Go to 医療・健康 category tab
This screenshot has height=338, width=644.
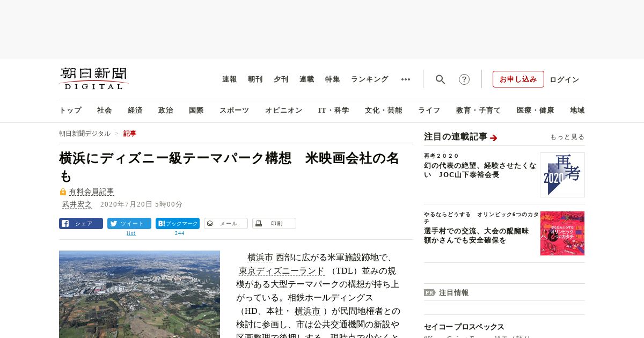536,111
